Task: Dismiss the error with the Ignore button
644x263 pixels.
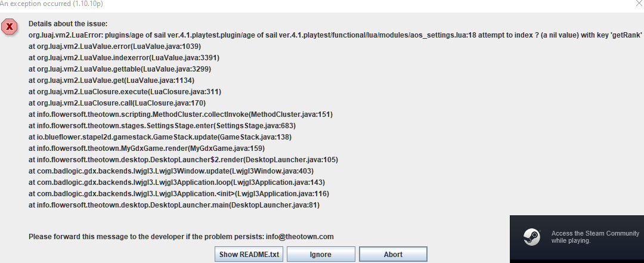Action: click(x=321, y=255)
